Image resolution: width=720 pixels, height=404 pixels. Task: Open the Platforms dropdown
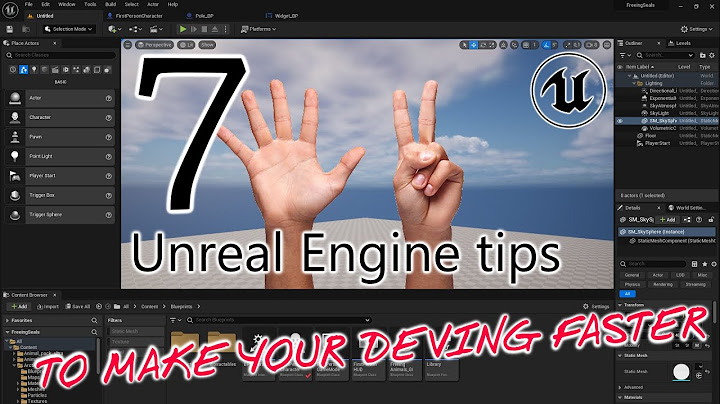coord(259,29)
